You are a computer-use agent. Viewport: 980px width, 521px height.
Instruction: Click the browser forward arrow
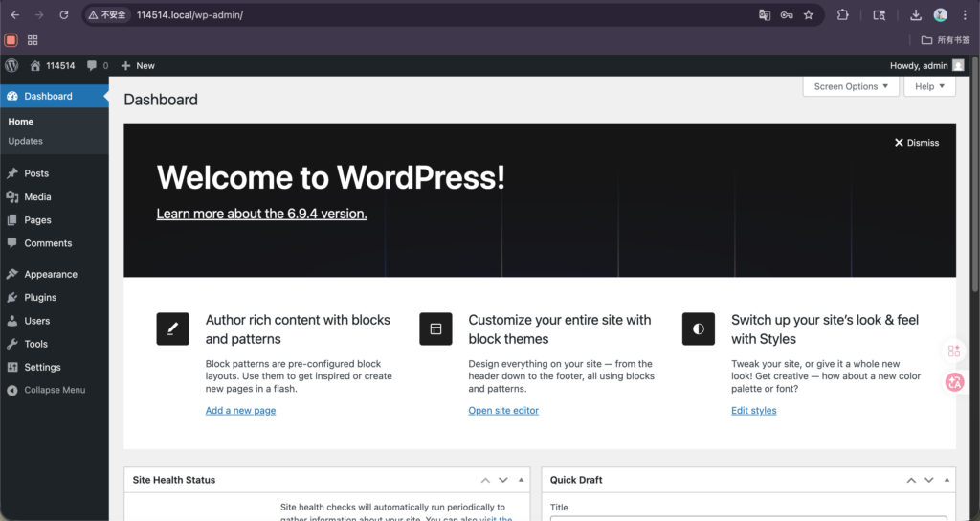point(39,15)
